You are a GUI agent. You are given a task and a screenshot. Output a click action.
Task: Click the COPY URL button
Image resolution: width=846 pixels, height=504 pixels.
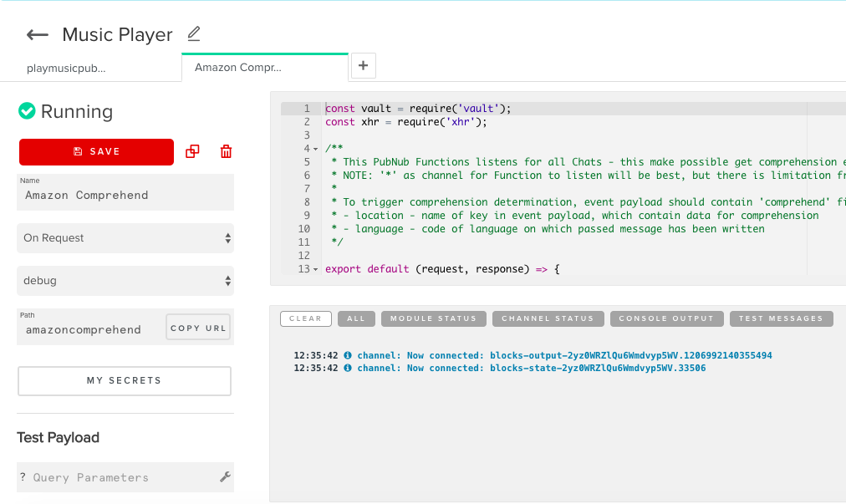(198, 328)
